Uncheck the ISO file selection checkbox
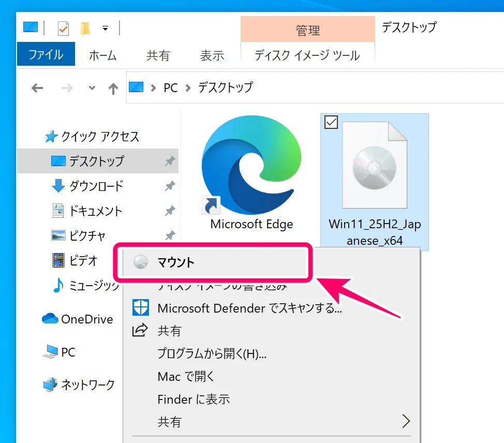 coord(331,123)
